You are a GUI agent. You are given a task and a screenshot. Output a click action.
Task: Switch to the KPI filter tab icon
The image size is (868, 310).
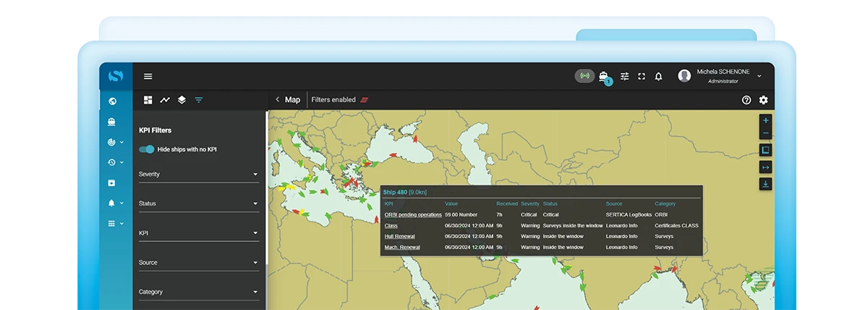199,100
